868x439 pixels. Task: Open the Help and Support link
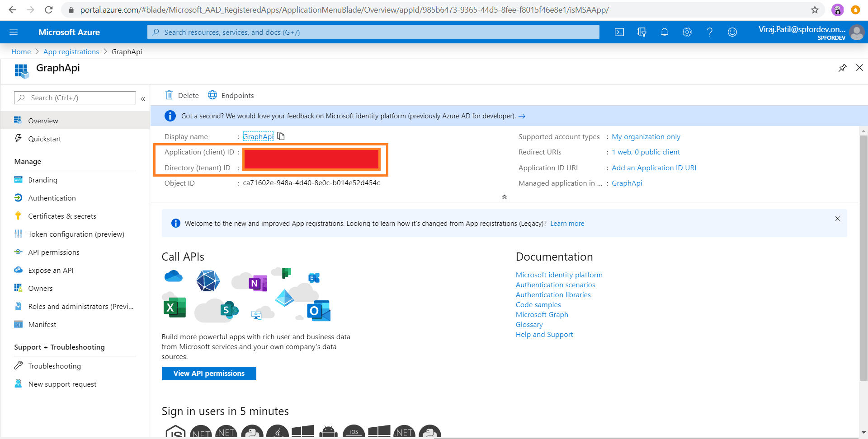click(544, 334)
